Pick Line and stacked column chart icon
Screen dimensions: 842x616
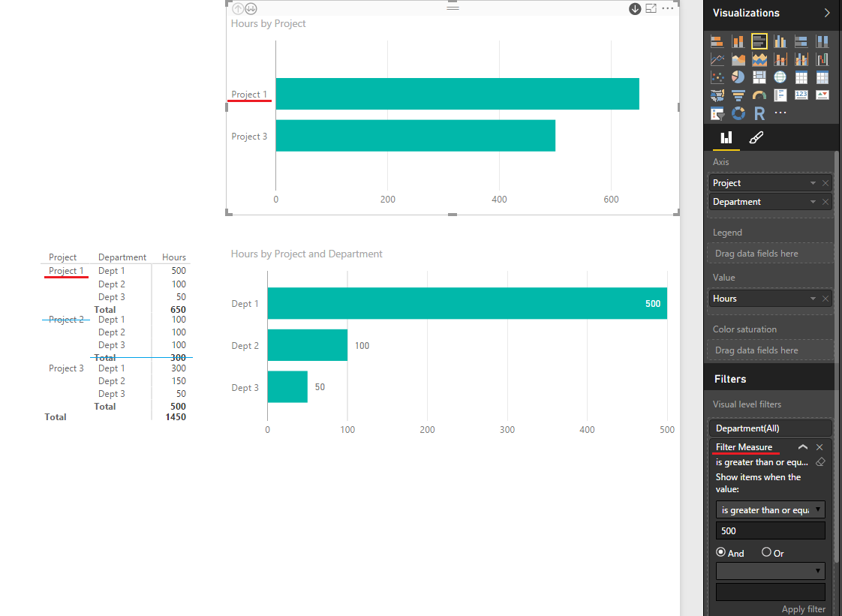coord(780,59)
